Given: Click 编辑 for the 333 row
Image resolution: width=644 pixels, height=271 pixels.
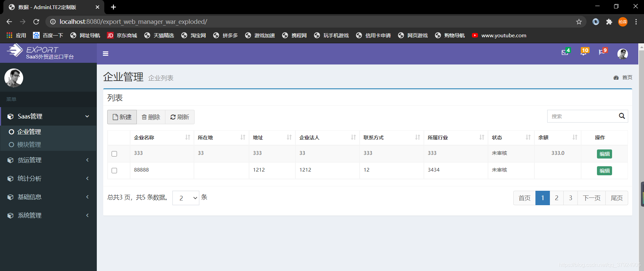Looking at the screenshot, I should point(604,154).
